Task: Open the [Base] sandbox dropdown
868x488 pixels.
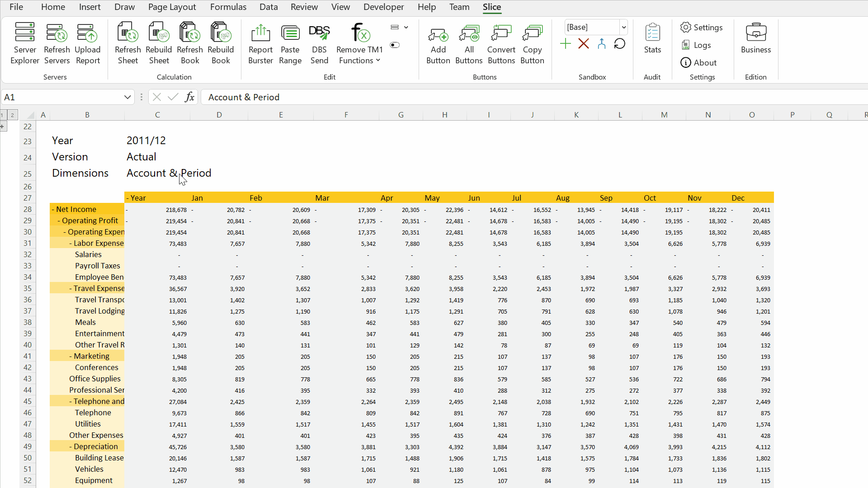Action: click(x=623, y=27)
